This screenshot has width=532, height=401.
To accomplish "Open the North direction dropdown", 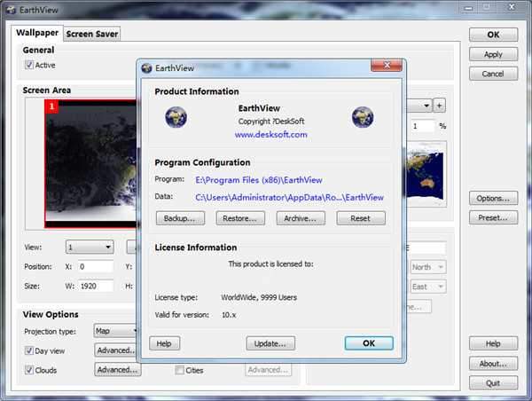I will [427, 267].
